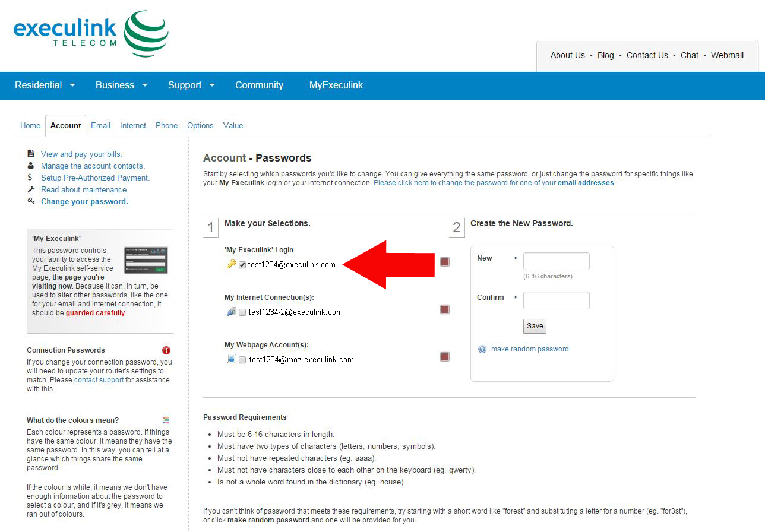Viewport: 765px width, 532px height.
Task: Click the colour swatch for My Internet Connection
Action: pos(445,309)
